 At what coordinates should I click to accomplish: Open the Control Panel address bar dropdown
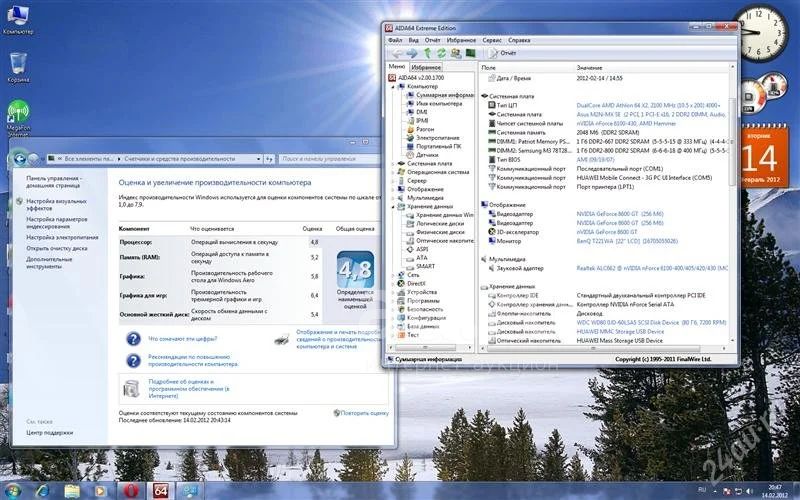point(258,159)
